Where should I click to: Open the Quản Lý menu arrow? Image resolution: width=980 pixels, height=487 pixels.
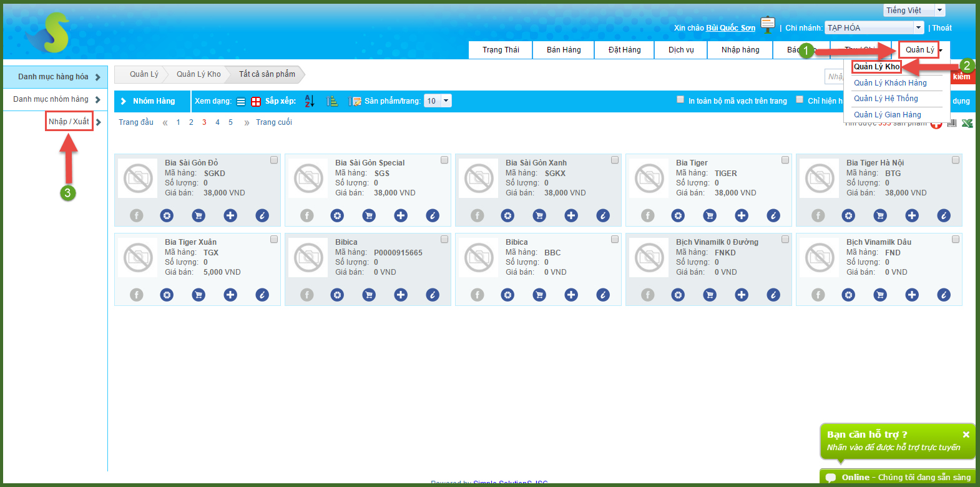click(941, 51)
